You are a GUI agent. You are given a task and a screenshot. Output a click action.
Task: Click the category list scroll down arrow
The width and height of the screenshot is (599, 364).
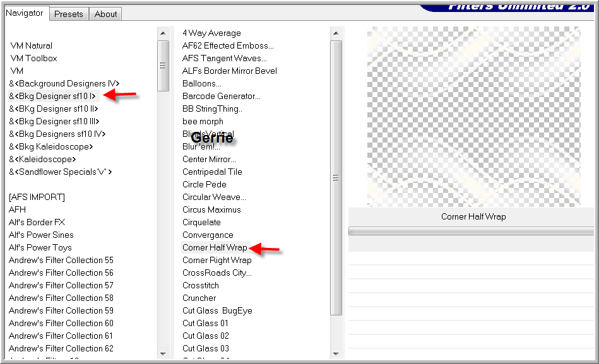163,354
